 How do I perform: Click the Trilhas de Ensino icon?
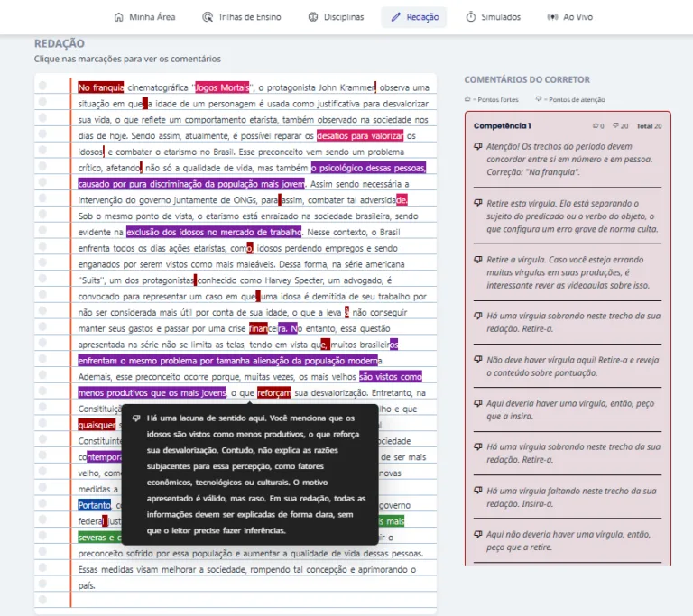[x=208, y=17]
